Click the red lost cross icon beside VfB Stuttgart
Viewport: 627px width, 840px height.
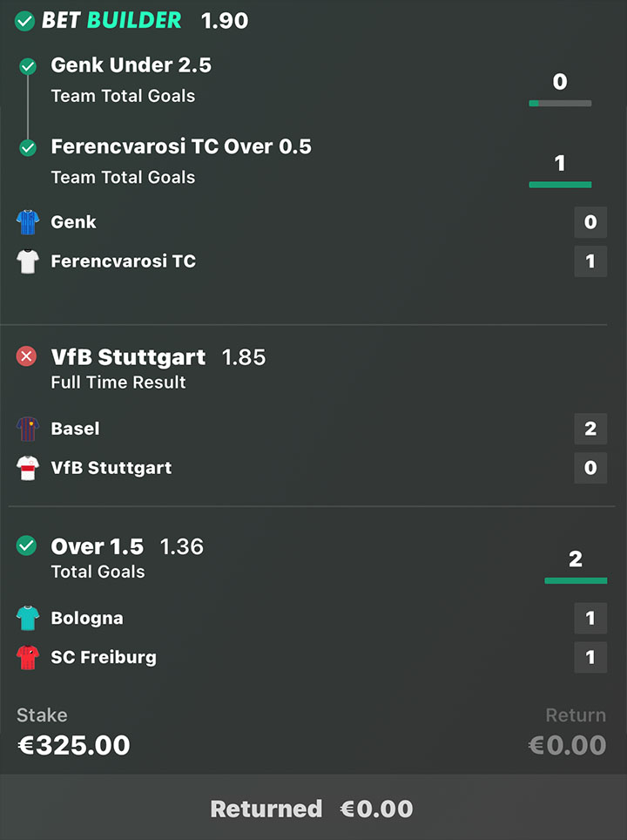click(x=27, y=356)
